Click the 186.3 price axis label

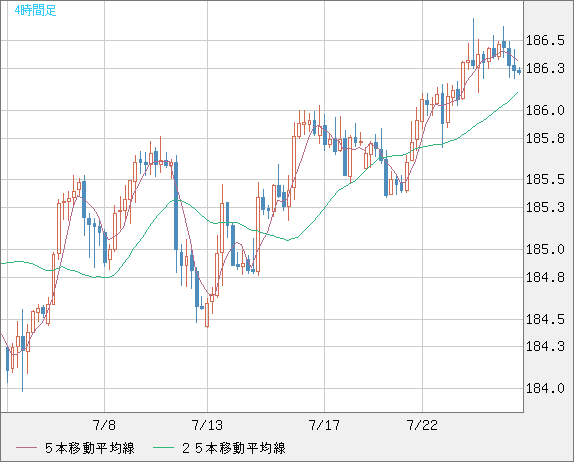tap(545, 68)
